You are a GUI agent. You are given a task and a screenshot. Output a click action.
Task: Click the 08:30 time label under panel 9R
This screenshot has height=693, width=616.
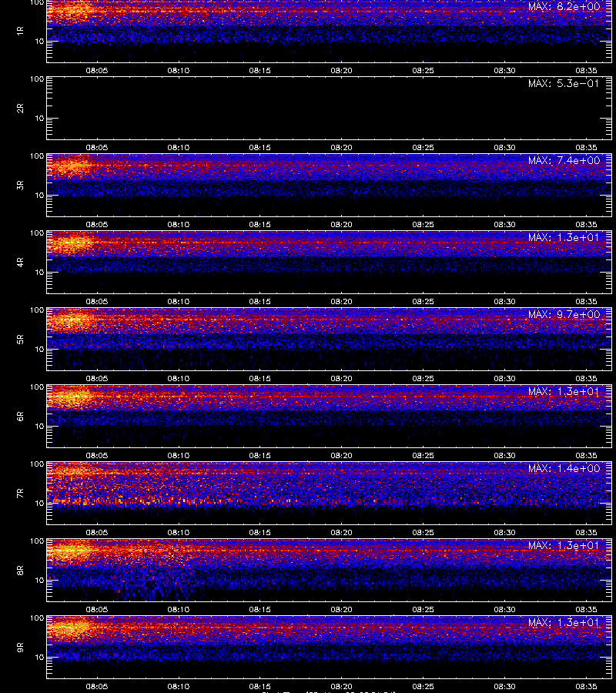(x=504, y=686)
